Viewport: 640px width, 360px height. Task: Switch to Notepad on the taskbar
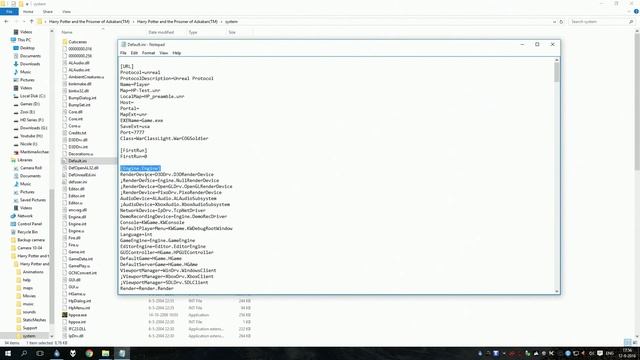pos(122,353)
